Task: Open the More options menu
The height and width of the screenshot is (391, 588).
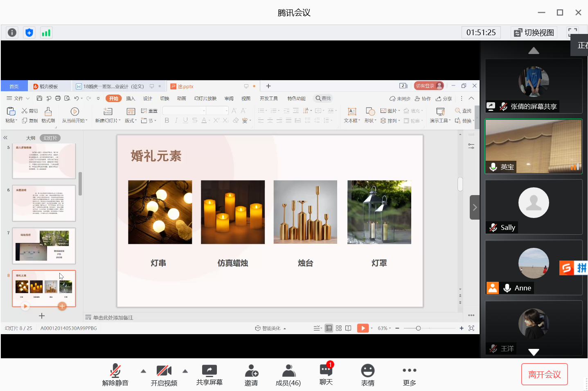Action: (409, 374)
